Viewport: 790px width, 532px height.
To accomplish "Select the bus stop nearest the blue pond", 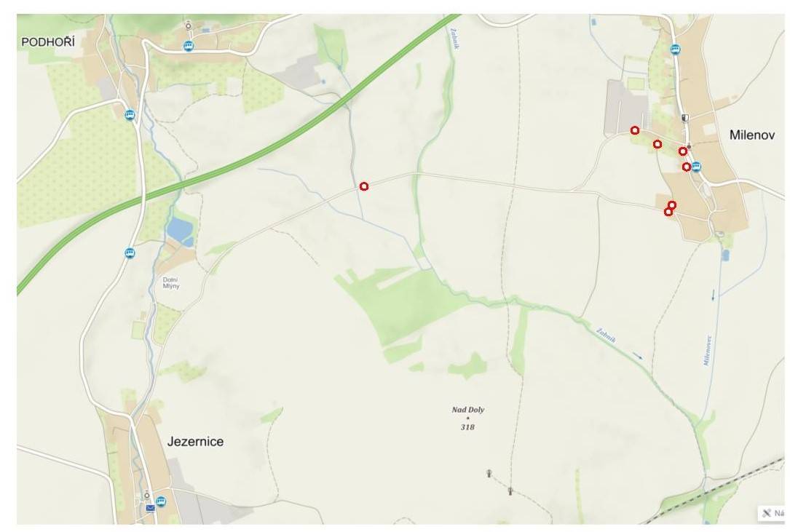I will click(x=130, y=253).
